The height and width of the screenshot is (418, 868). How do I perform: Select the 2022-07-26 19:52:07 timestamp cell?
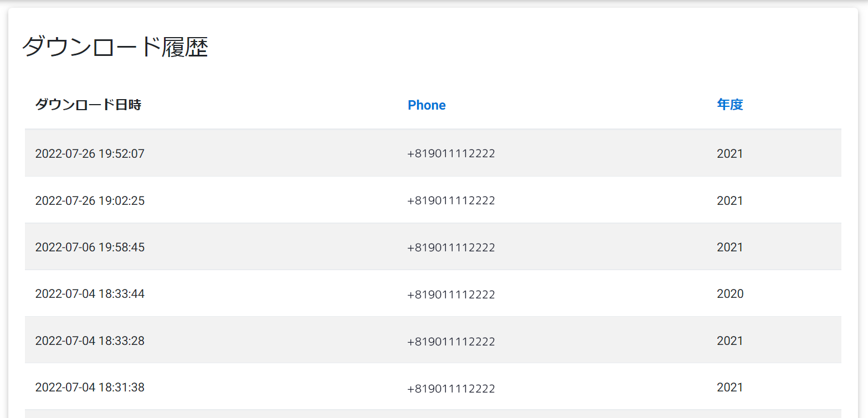point(90,153)
